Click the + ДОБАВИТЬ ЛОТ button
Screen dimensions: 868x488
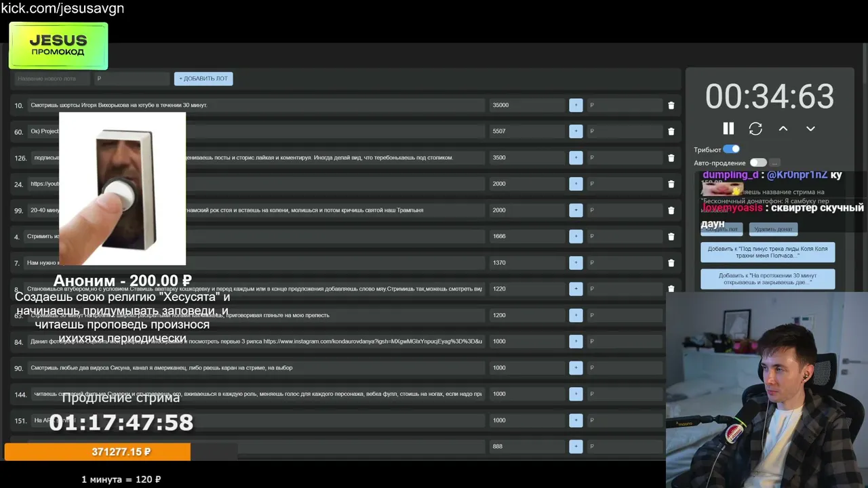(203, 79)
